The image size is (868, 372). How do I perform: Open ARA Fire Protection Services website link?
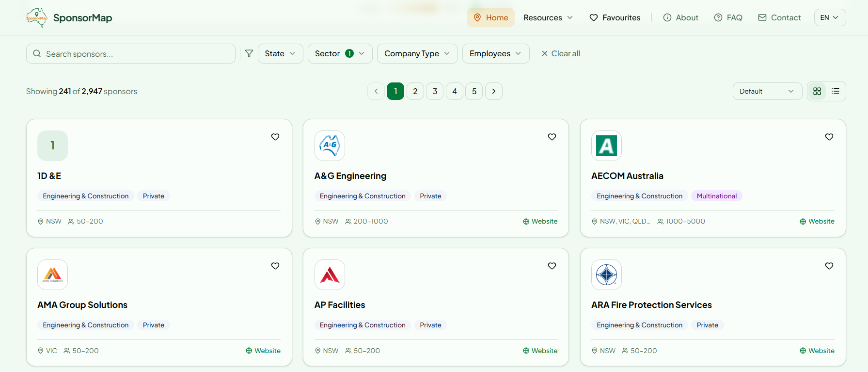[x=817, y=351]
